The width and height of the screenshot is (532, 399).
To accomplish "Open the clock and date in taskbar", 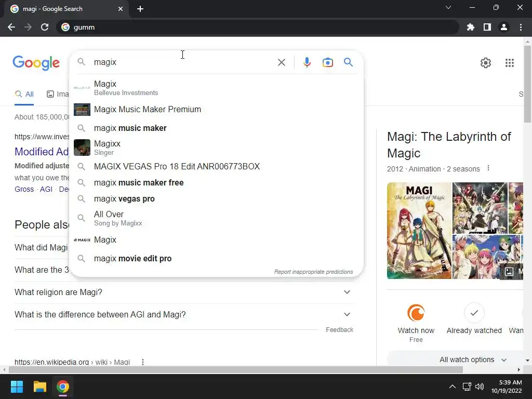I will coord(507,387).
